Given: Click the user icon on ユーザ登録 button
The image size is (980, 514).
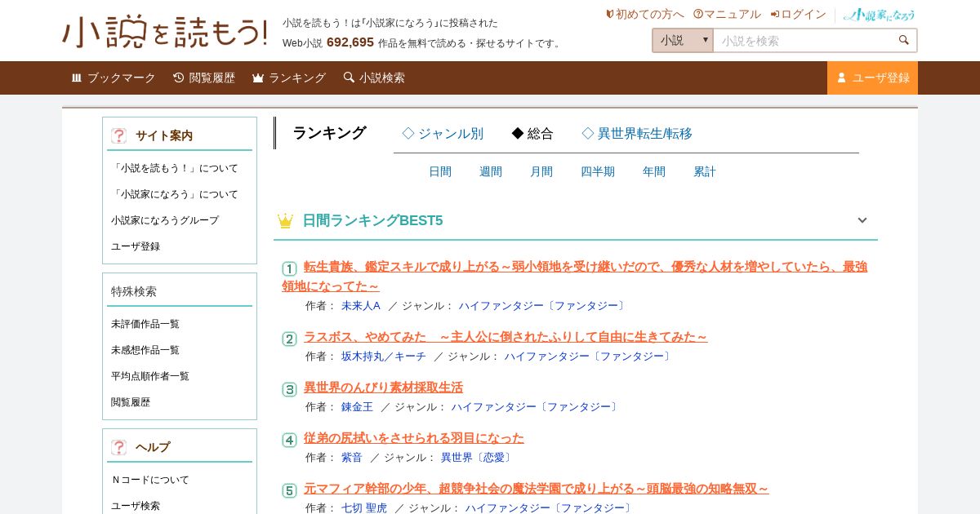Looking at the screenshot, I should tap(842, 78).
